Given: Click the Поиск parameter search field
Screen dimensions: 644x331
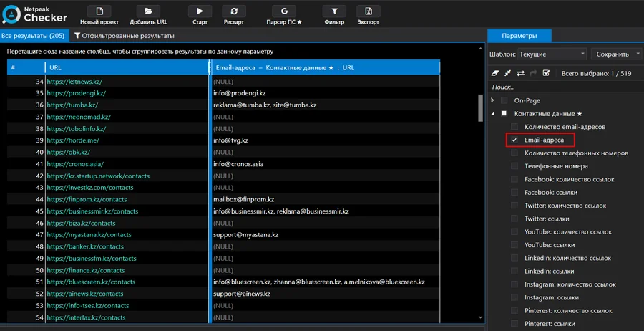Looking at the screenshot, I should click(565, 87).
